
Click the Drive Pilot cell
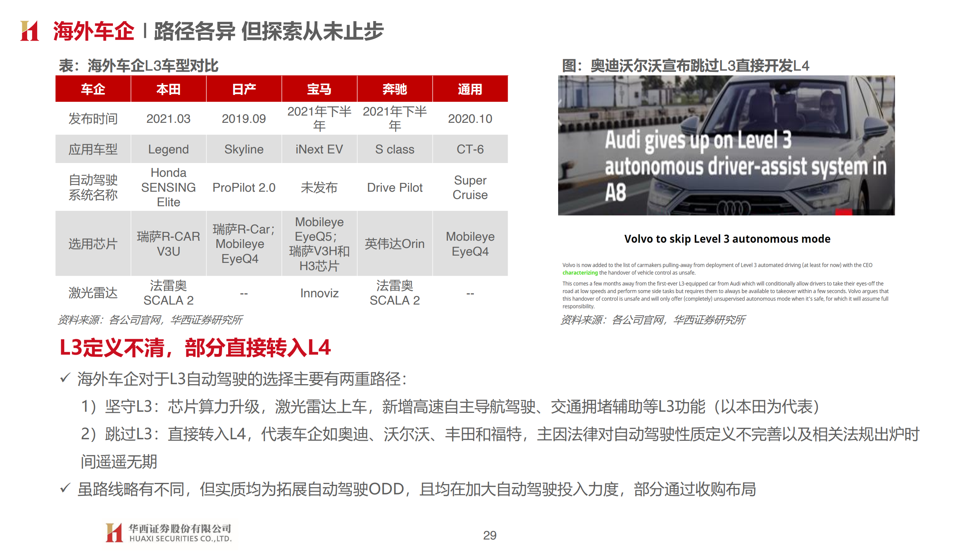click(x=395, y=187)
